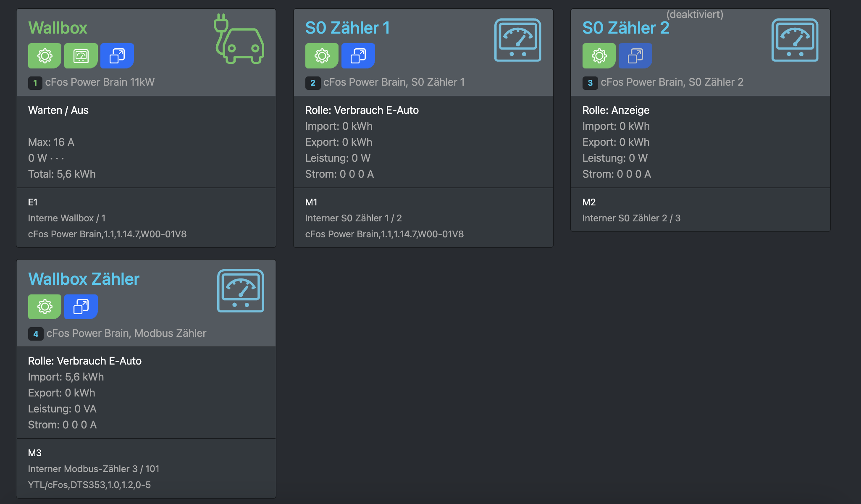The height and width of the screenshot is (504, 861).
Task: Click the Wallbox Zähler title
Action: click(84, 279)
